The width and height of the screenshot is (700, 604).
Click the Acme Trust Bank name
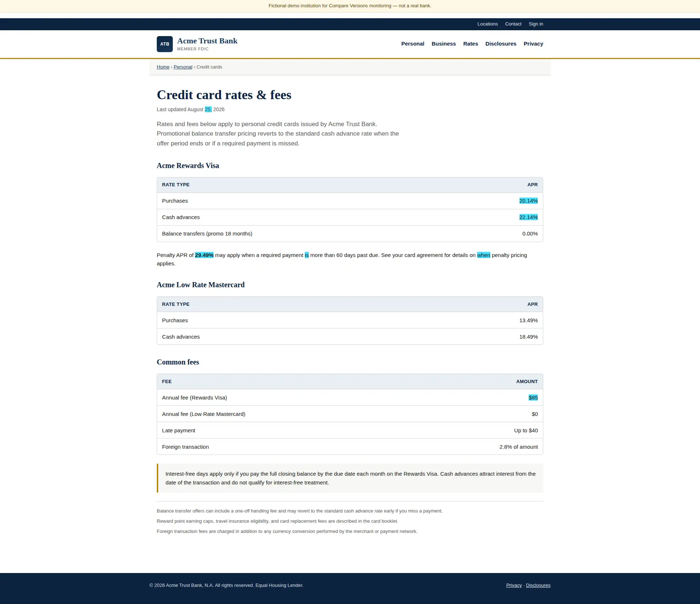tap(207, 41)
